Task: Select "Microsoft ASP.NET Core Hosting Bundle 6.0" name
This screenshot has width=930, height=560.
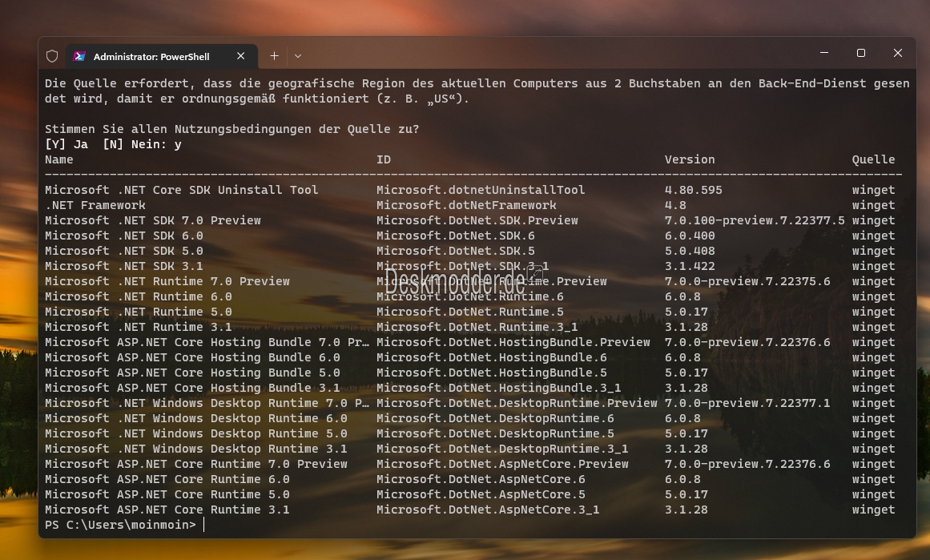Action: point(193,358)
